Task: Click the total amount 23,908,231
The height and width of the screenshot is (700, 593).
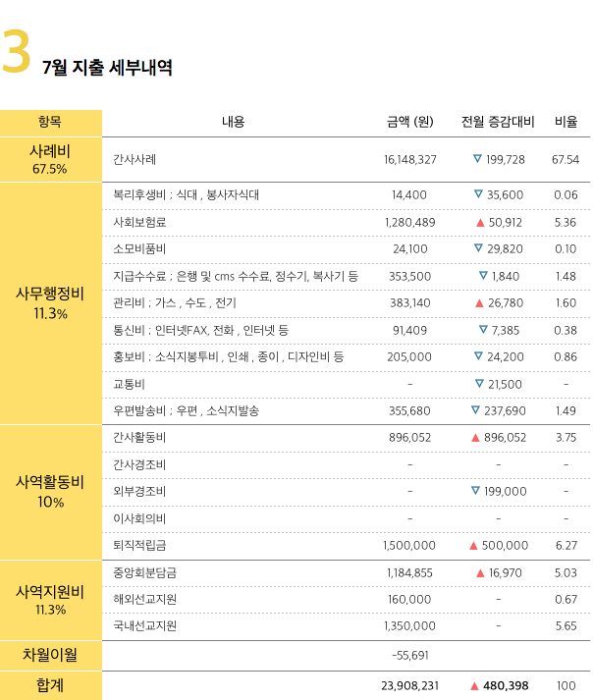Action: tap(410, 685)
